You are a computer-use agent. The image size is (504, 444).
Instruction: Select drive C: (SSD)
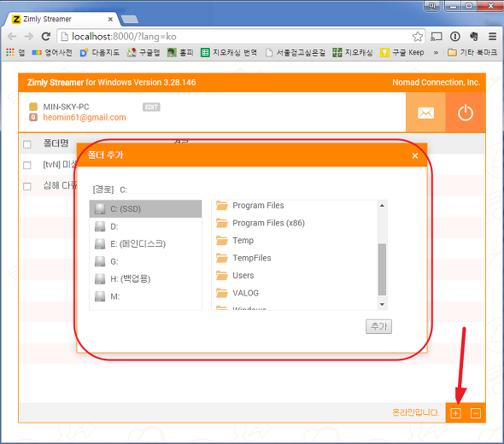tap(145, 209)
